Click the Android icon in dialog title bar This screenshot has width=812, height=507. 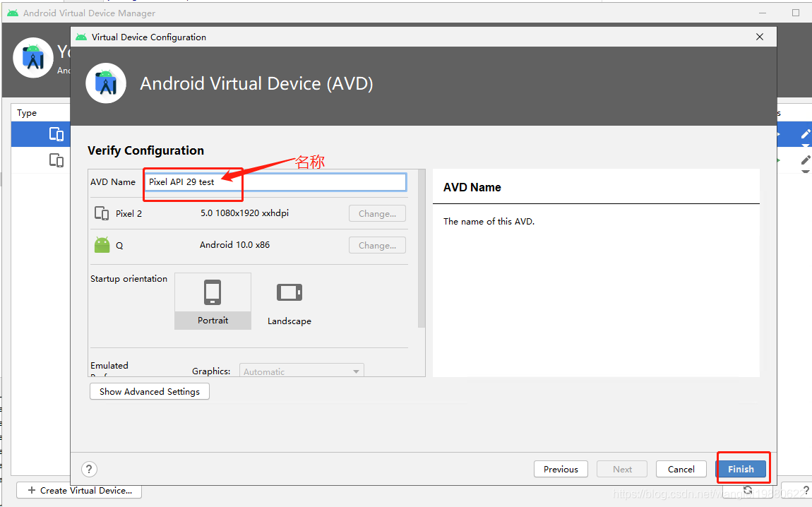81,37
